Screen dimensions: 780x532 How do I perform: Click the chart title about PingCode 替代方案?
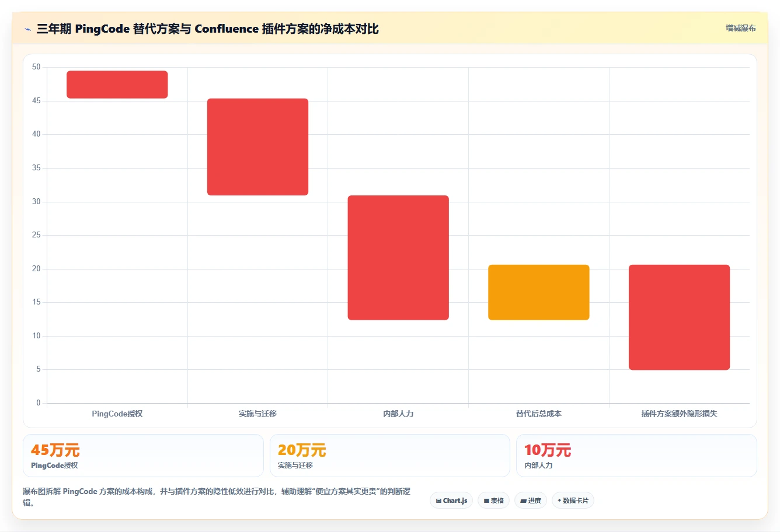[207, 29]
